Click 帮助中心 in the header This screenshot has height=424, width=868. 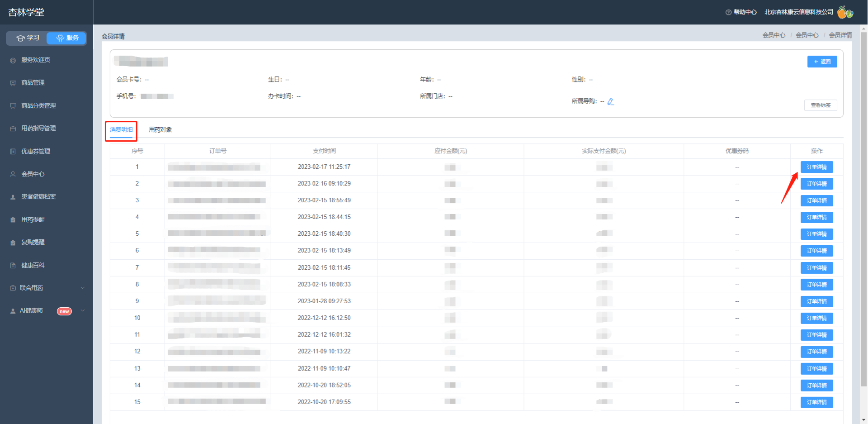coord(745,12)
